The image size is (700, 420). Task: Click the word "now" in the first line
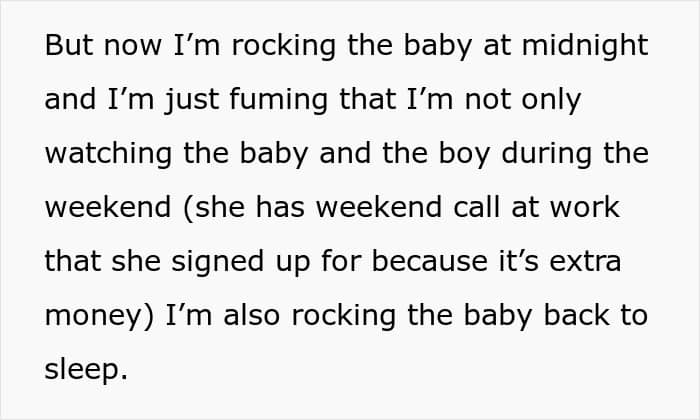tap(133, 47)
